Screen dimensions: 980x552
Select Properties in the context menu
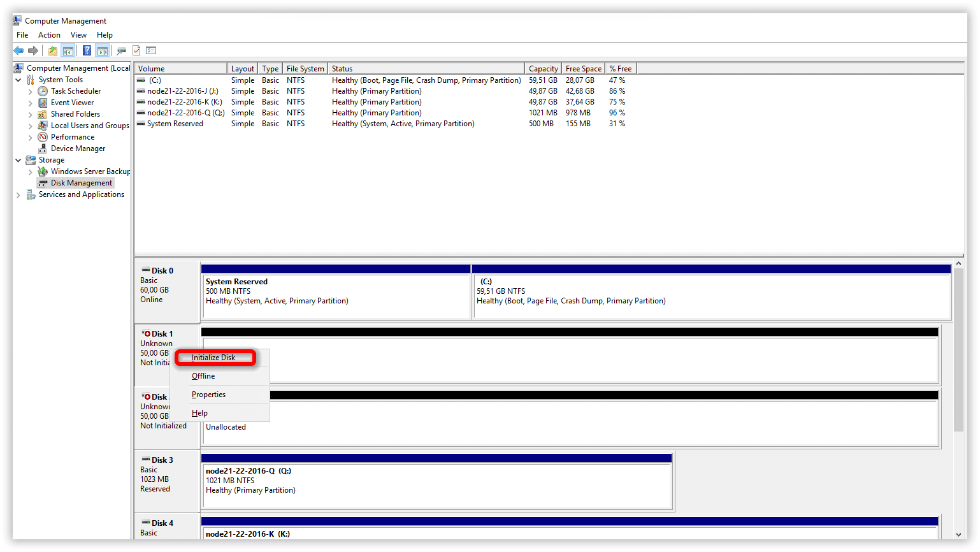pos(208,395)
